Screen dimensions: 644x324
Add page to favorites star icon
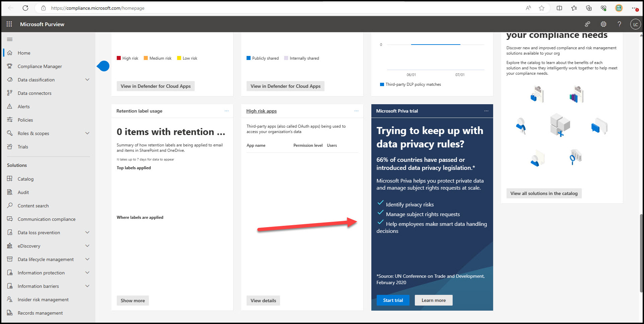(541, 8)
